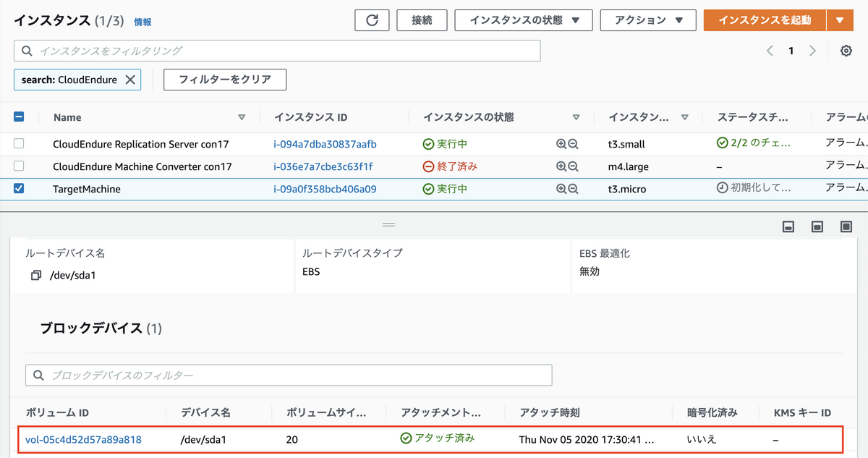Click the EBS root device type value
868x458 pixels.
[x=311, y=272]
